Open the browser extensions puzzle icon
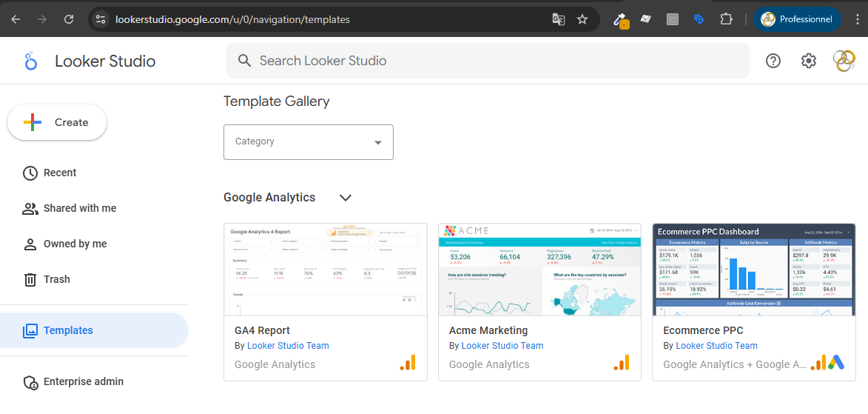Image resolution: width=868 pixels, height=414 pixels. [x=726, y=19]
